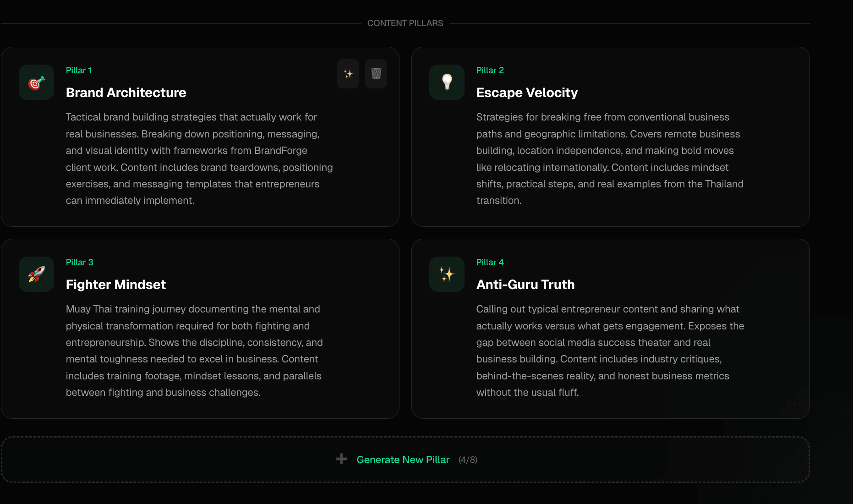
Task: Click the Pillar 2 label on Escape Velocity
Action: [490, 70]
